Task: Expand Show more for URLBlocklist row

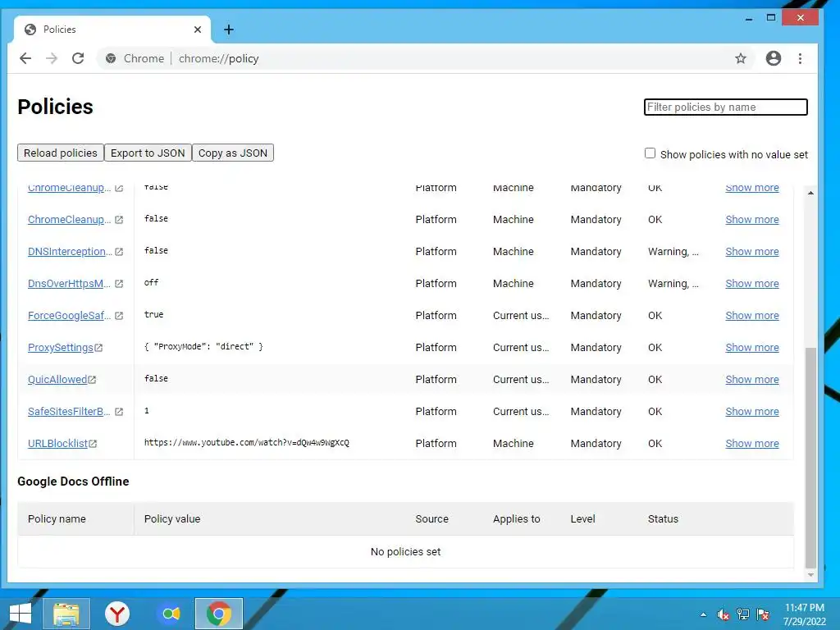Action: [752, 444]
